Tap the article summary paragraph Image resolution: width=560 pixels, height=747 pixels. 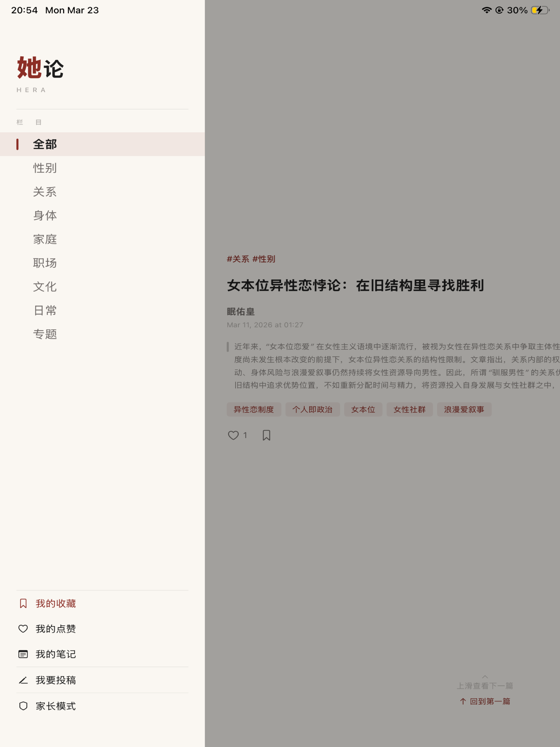396,366
